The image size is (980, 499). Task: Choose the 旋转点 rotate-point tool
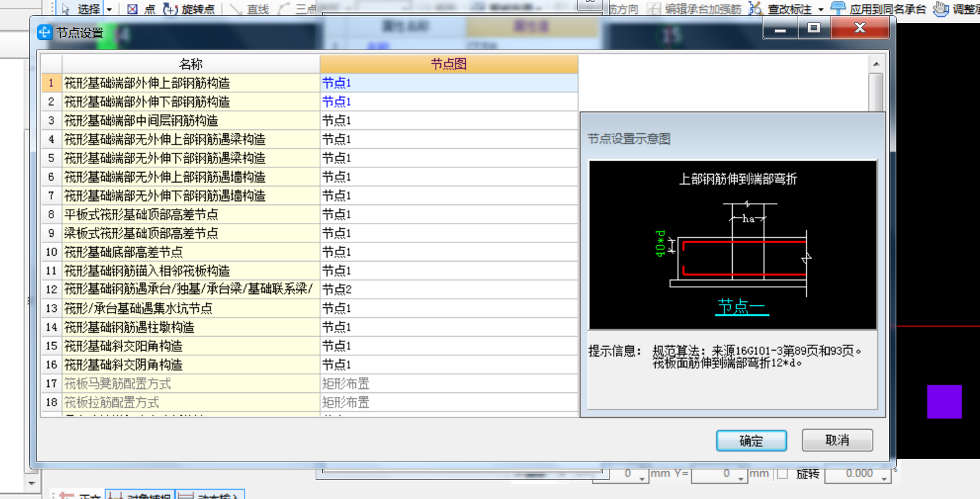(188, 9)
